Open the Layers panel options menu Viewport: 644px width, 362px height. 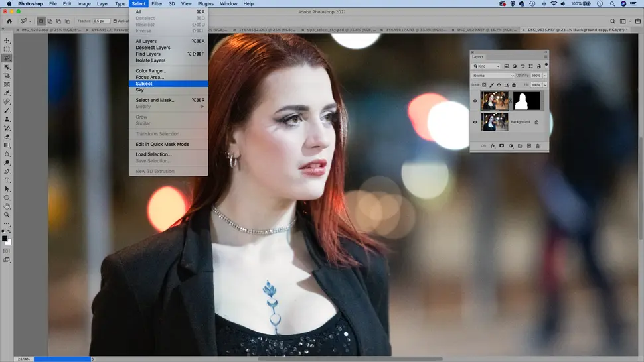(546, 57)
